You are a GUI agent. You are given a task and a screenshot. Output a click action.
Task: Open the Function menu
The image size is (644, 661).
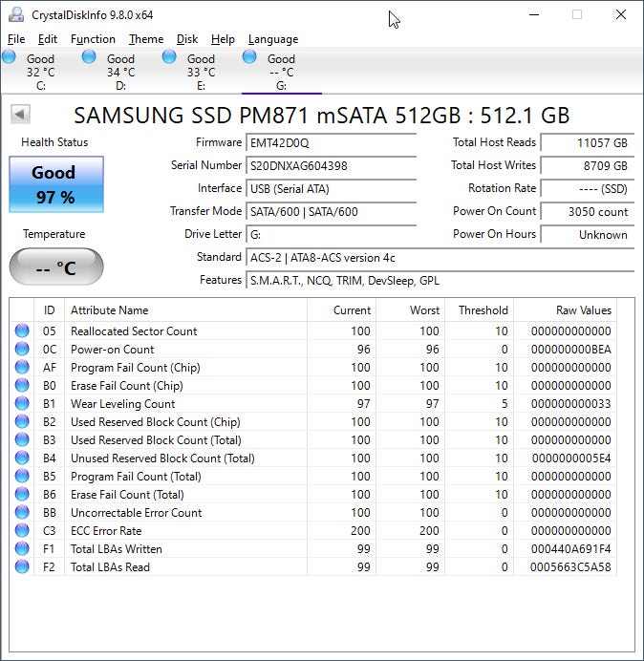tap(93, 39)
